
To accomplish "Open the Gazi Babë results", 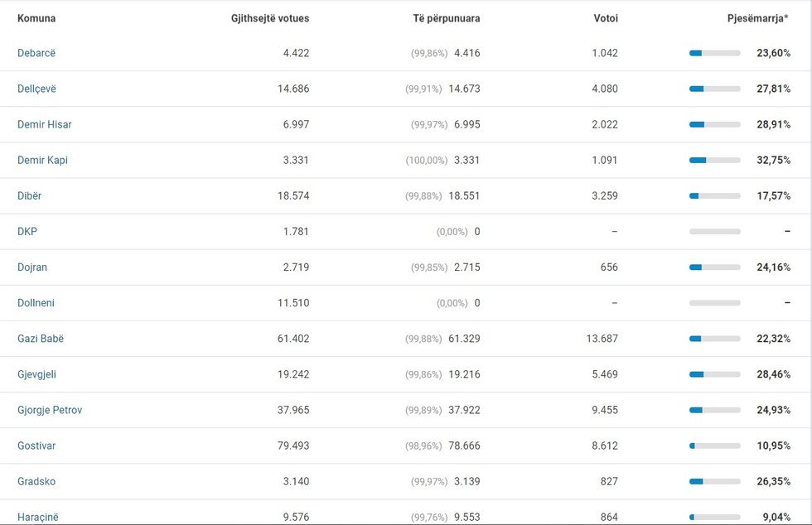I will point(41,338).
